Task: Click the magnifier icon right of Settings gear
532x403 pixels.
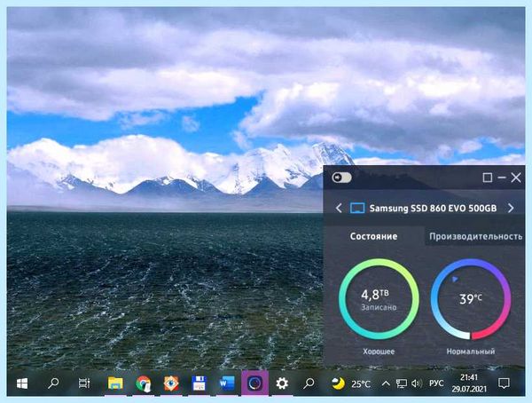Action: click(309, 383)
